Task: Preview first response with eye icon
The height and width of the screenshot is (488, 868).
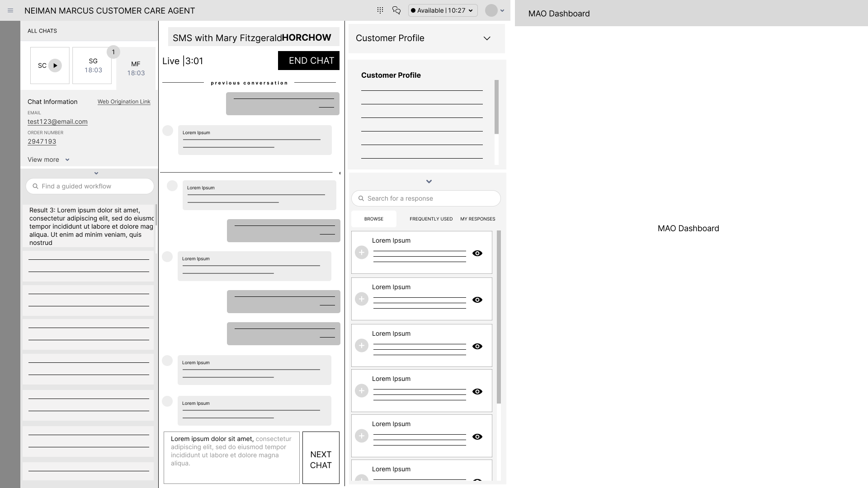Action: pos(477,253)
